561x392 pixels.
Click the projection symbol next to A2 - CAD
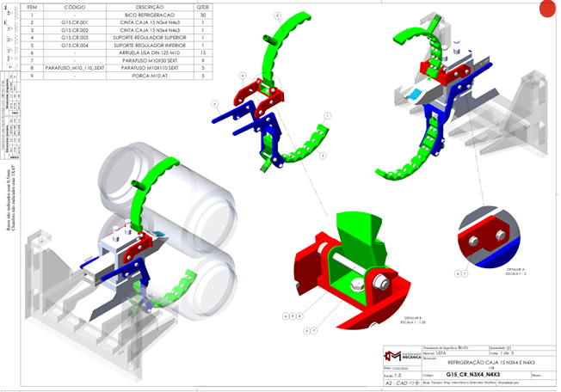pos(416,381)
